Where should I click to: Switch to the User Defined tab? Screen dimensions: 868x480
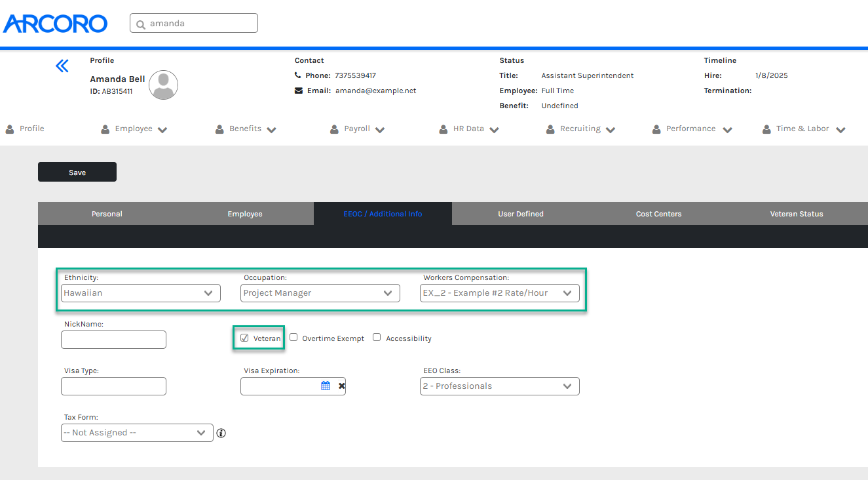[x=521, y=214]
